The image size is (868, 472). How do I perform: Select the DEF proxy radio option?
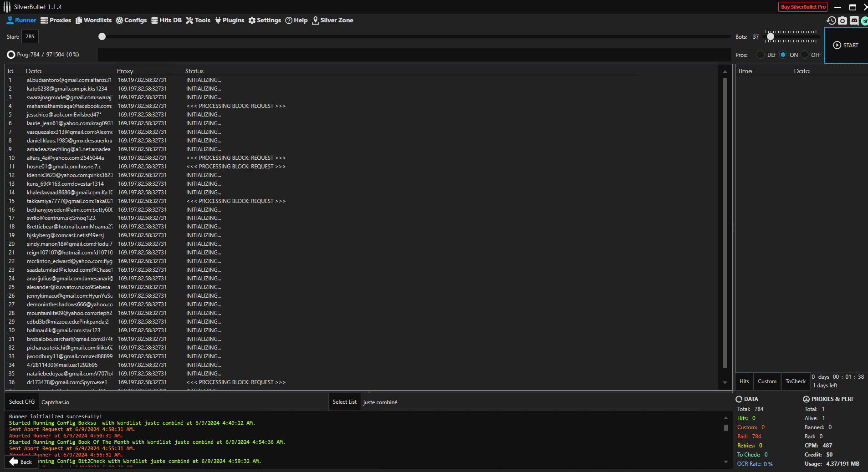761,55
